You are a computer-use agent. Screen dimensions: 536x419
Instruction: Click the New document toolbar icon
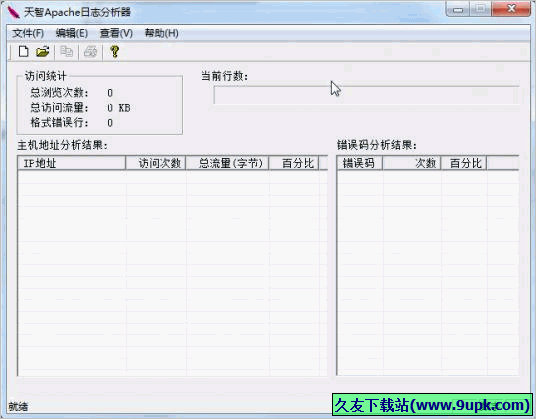point(23,52)
